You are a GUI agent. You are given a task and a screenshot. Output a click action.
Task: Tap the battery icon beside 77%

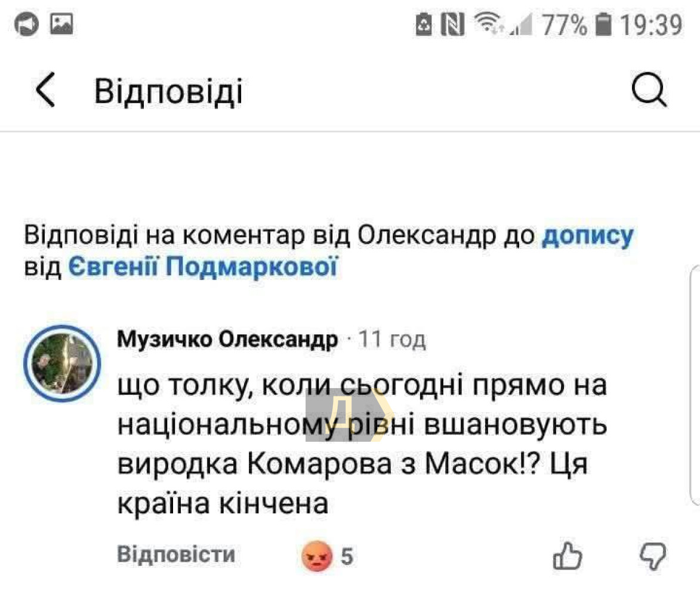click(x=605, y=25)
